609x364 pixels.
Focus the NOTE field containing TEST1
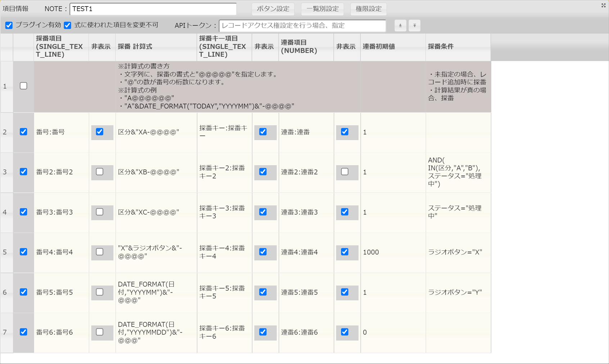click(x=153, y=9)
